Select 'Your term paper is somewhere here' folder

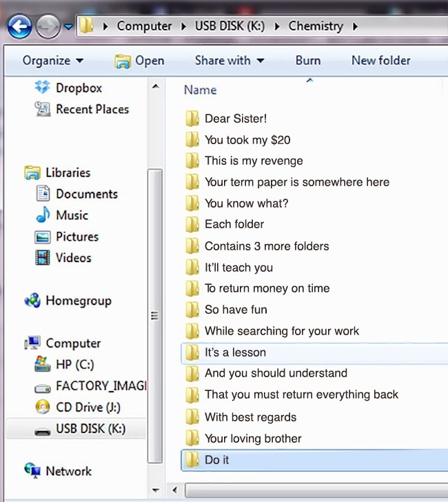296,182
